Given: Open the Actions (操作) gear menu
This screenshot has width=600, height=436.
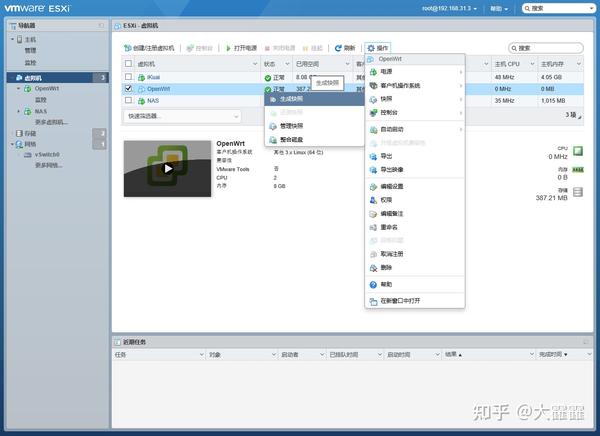Looking at the screenshot, I should [377, 48].
